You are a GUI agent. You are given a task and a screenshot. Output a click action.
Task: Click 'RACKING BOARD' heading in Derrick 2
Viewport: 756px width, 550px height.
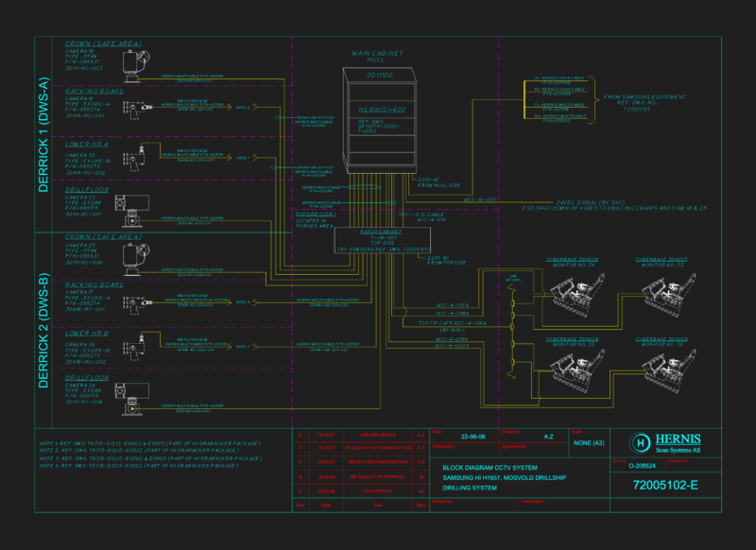(94, 284)
